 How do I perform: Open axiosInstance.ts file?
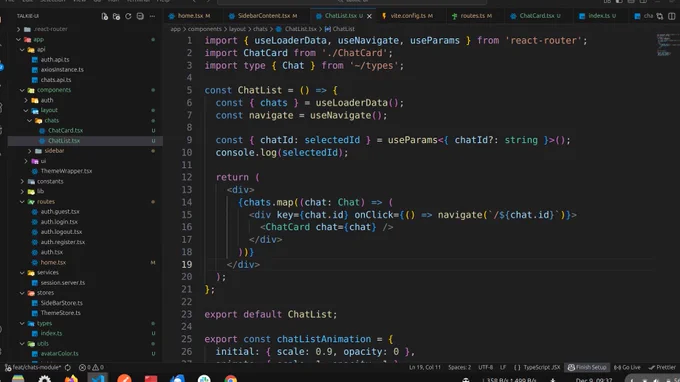[62, 70]
